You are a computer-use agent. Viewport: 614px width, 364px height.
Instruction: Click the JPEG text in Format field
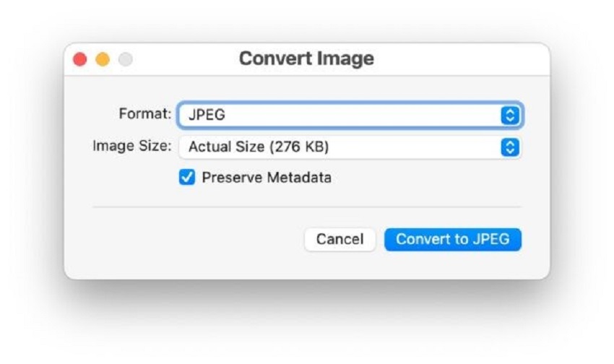click(207, 115)
